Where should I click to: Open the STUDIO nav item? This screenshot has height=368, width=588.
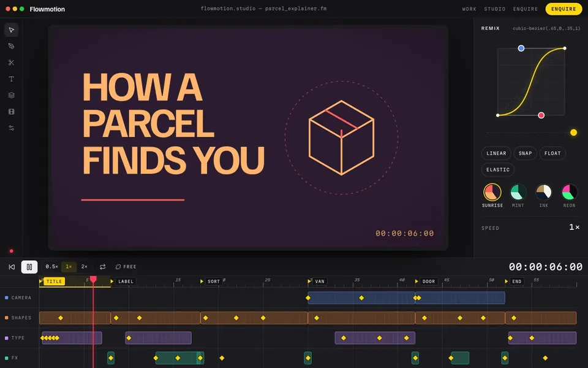[495, 9]
